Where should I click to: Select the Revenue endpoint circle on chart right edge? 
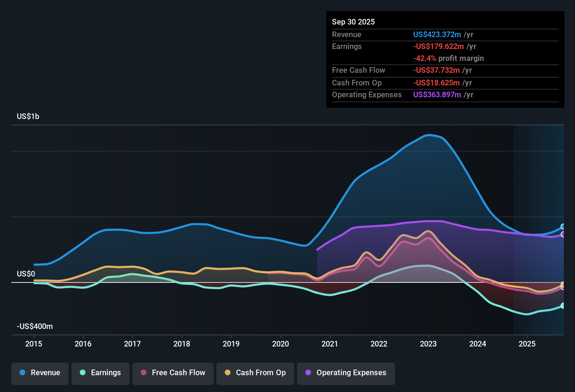coord(563,227)
